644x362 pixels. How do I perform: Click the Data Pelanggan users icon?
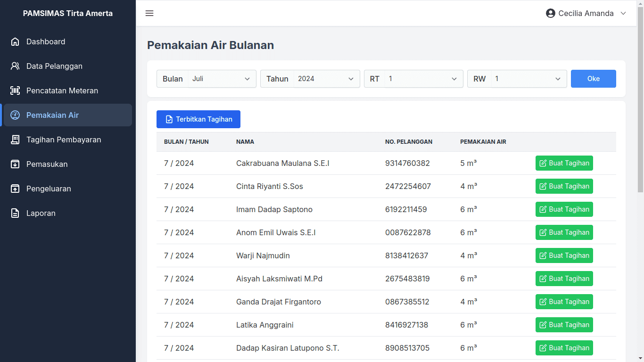(15, 66)
